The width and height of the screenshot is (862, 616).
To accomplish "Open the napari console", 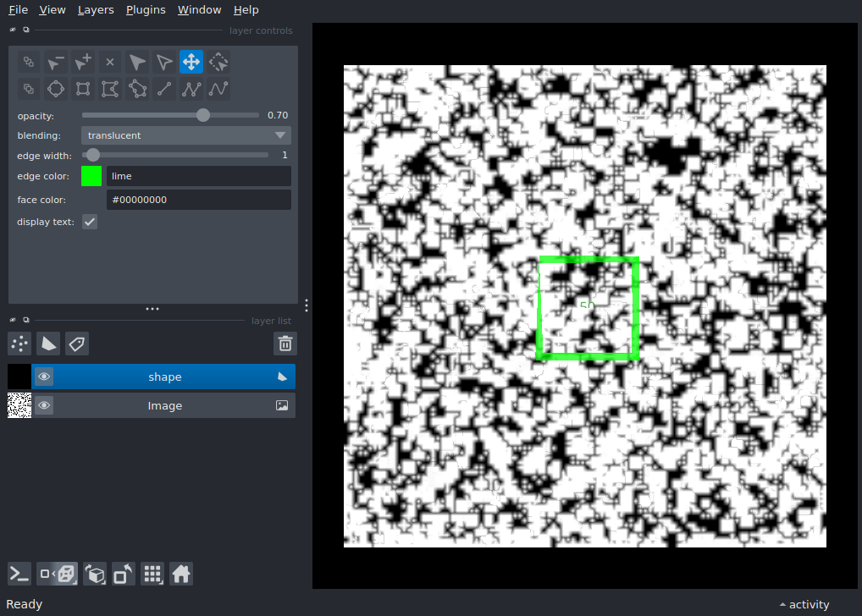I will click(19, 575).
